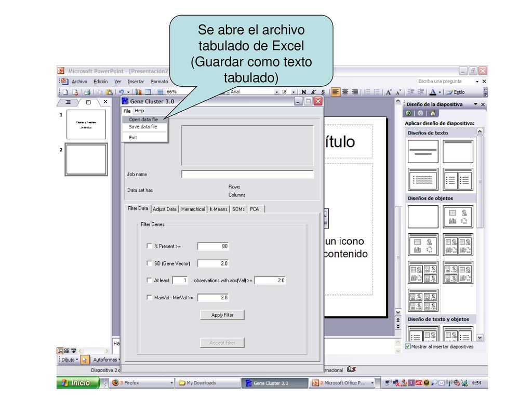Open the Diseño de la diapositiva pane menu arrow

(x=476, y=104)
